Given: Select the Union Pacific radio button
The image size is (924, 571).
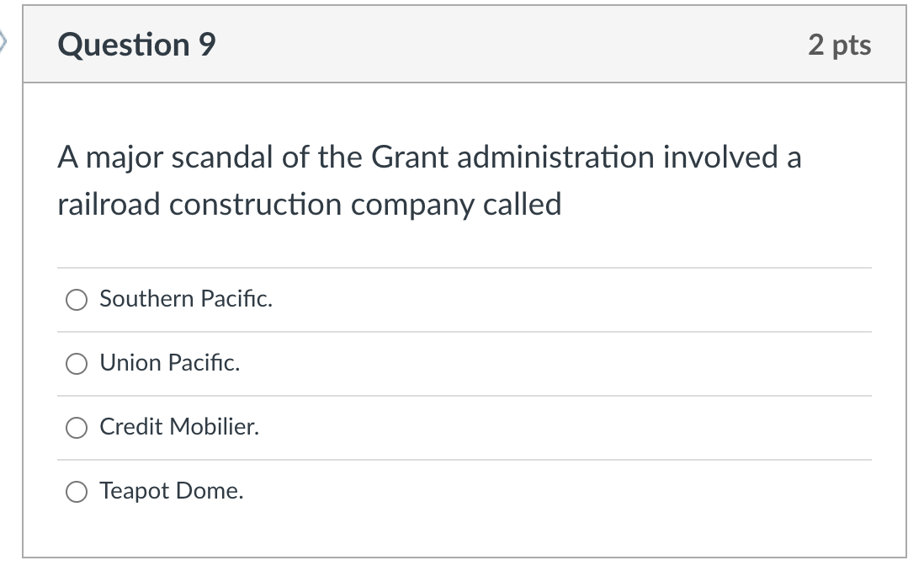Looking at the screenshot, I should pyautogui.click(x=77, y=363).
